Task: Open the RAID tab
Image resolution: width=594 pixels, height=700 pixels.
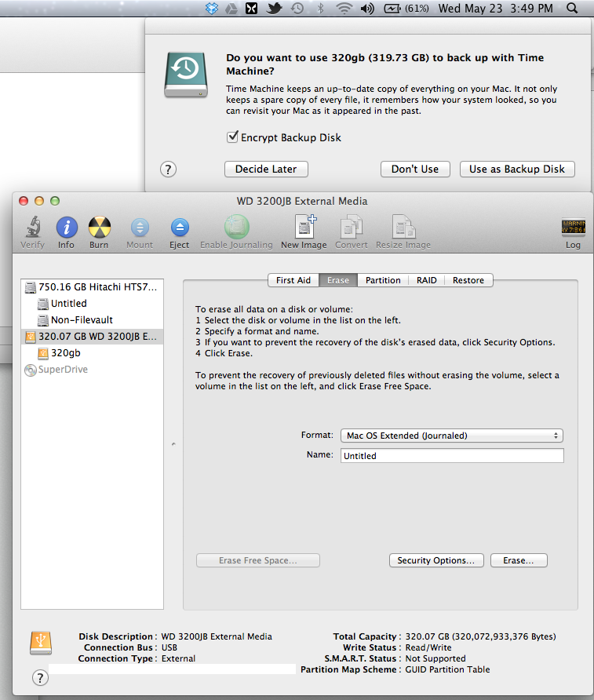Action: tap(427, 280)
